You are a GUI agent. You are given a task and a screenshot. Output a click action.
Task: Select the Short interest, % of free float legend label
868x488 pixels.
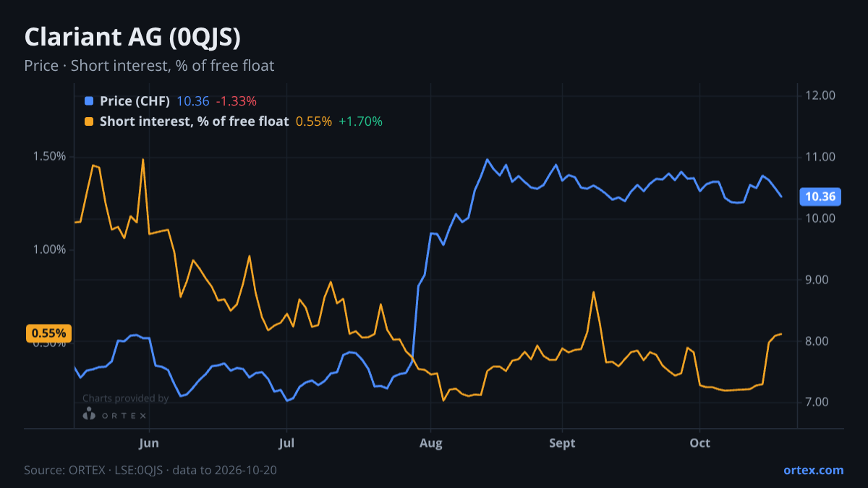194,121
